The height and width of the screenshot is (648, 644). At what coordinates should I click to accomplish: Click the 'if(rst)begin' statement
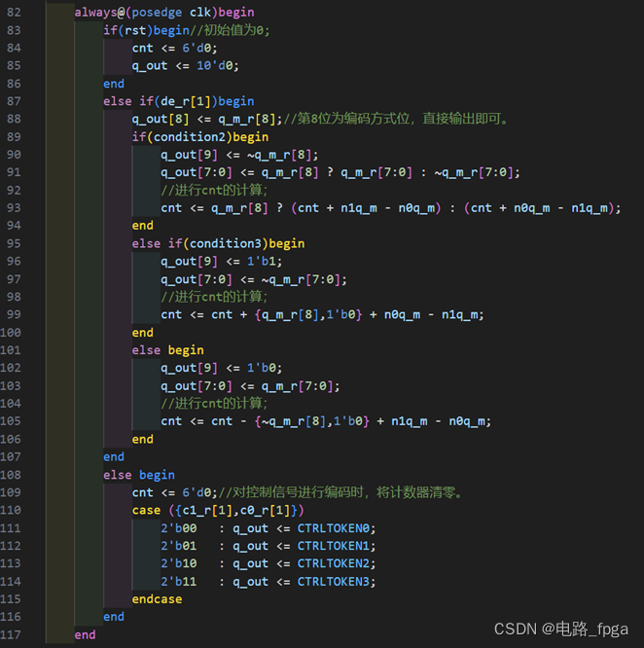[x=146, y=30]
